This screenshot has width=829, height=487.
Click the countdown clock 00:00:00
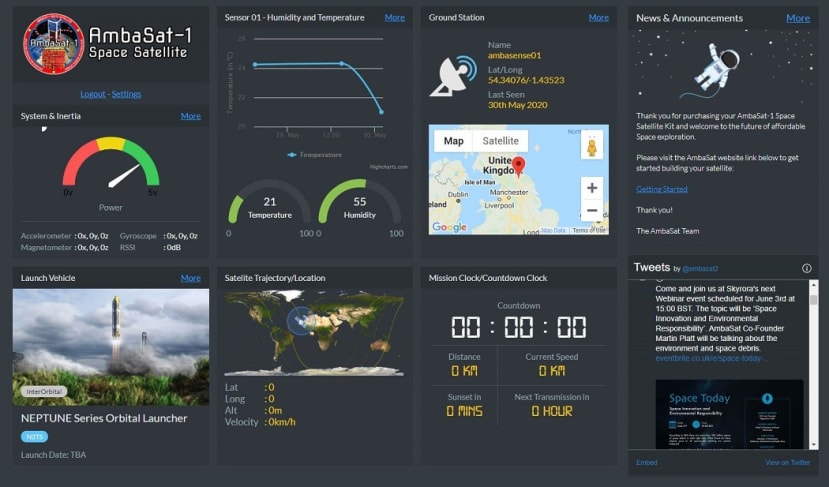518,327
